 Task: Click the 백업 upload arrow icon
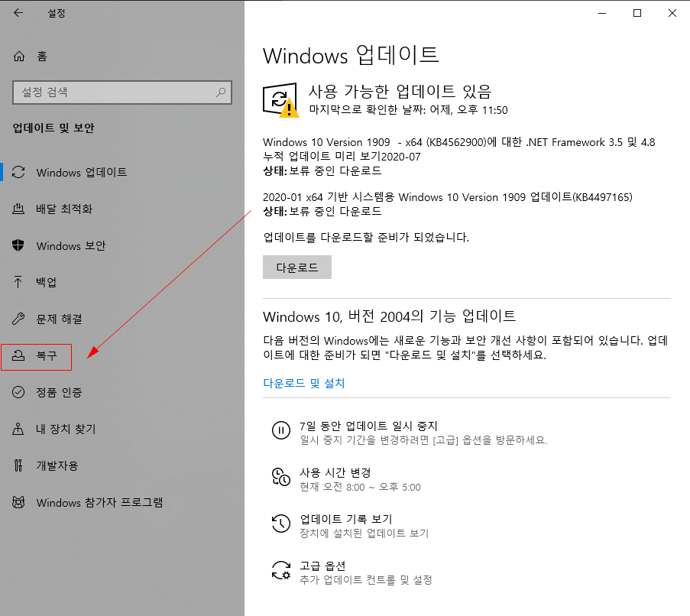[18, 281]
